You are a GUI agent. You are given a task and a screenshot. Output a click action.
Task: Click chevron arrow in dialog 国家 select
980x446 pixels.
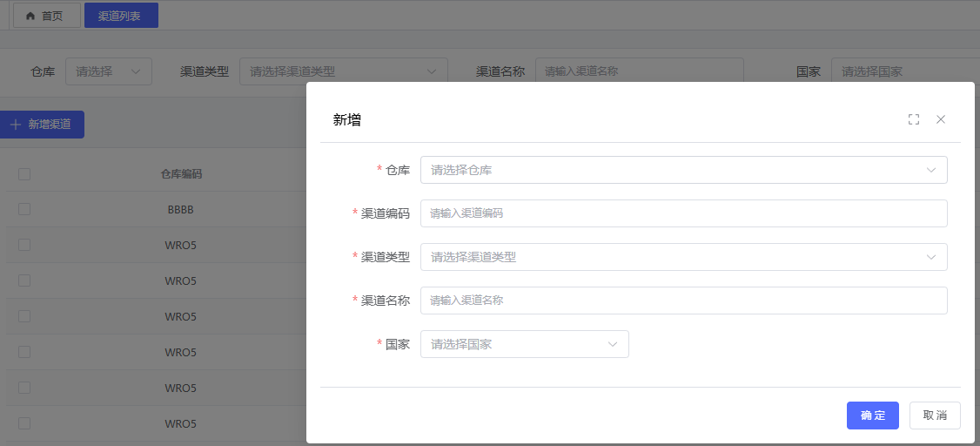[613, 344]
